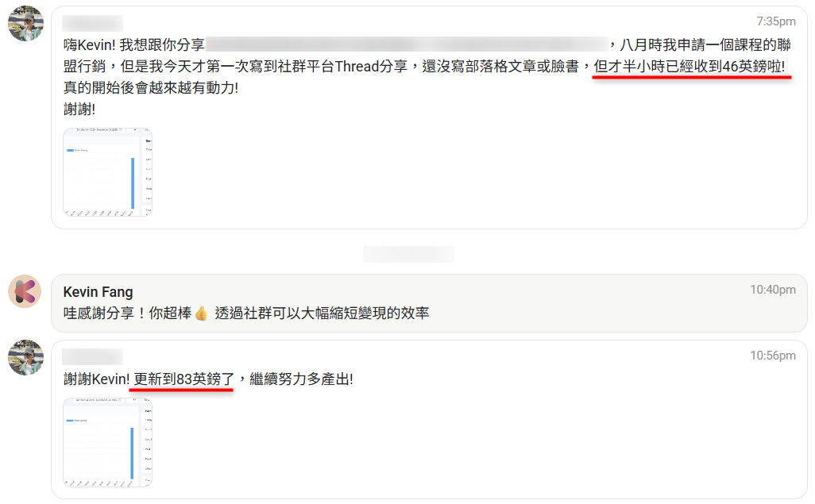Viewport: 815px width, 504px height.
Task: Click underlined text 更新到83英鎊了
Action: click(184, 379)
